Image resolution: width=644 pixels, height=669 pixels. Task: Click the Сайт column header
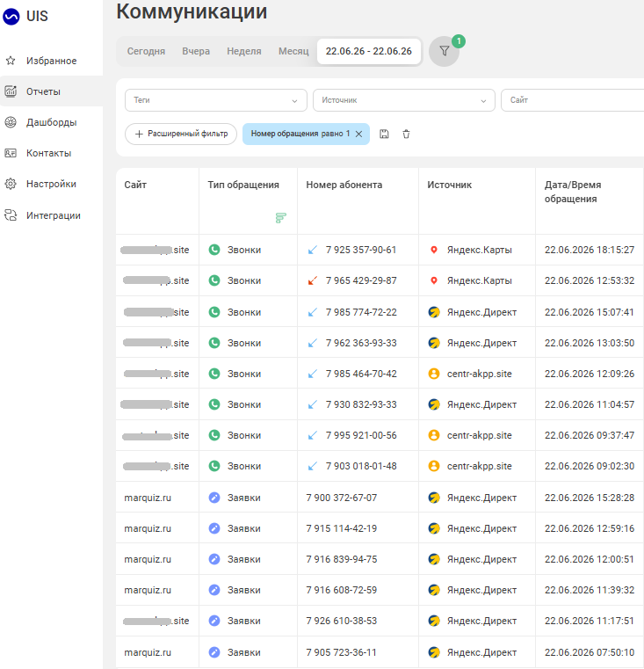pyautogui.click(x=135, y=185)
